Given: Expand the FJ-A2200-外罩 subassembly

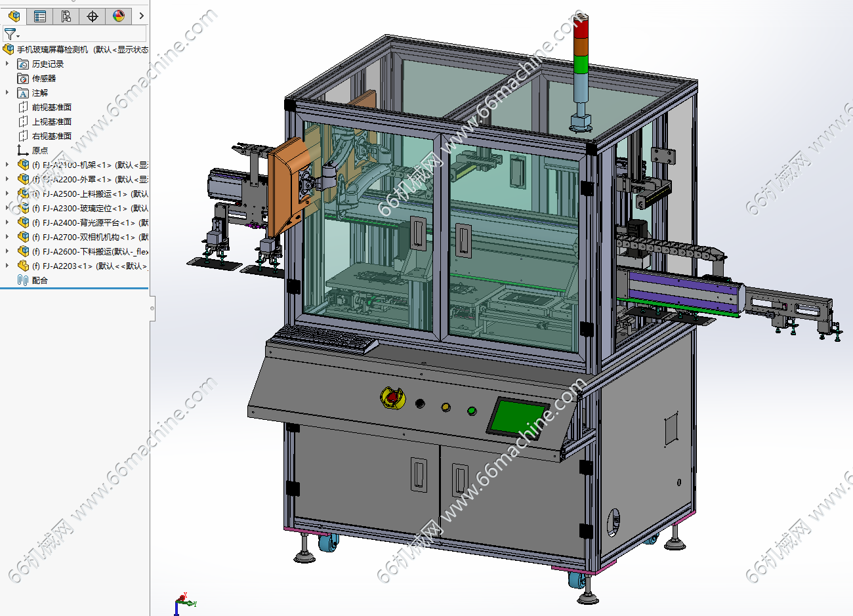Looking at the screenshot, I should coord(7,179).
